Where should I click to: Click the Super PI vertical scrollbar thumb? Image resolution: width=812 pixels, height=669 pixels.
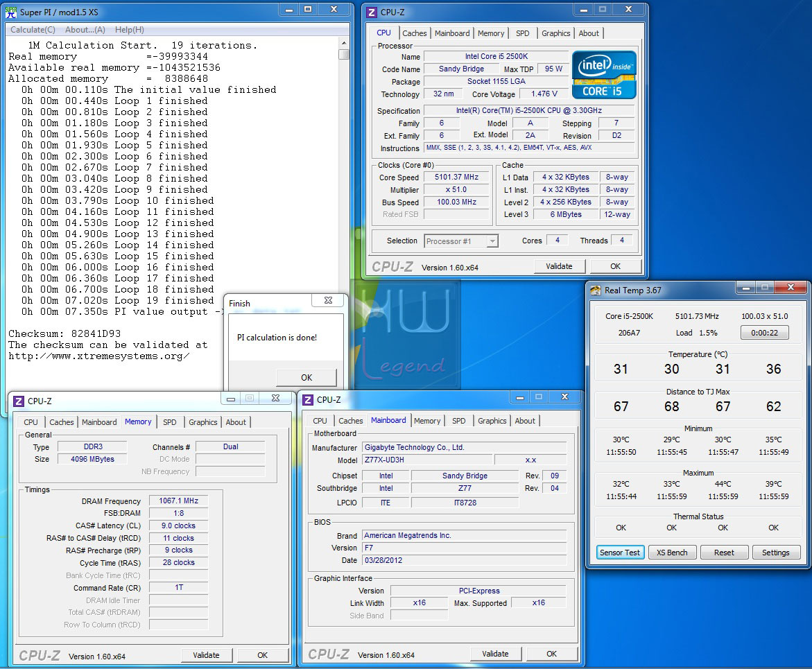pyautogui.click(x=343, y=54)
